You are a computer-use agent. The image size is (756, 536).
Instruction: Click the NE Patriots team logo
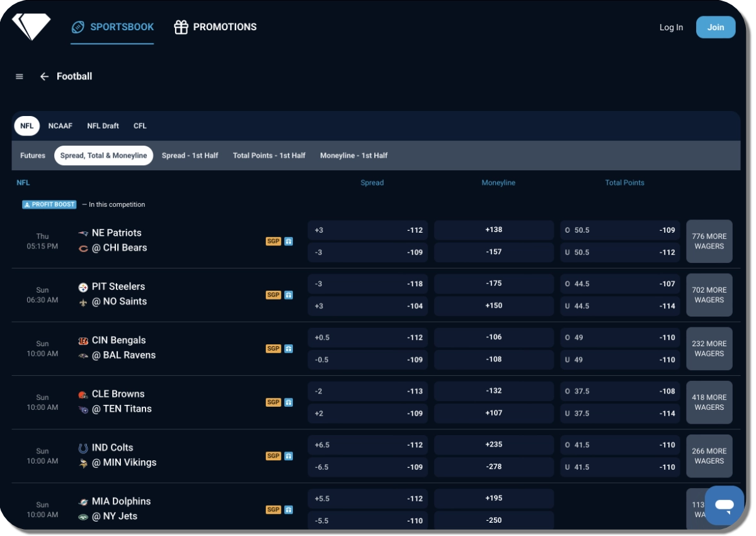83,233
